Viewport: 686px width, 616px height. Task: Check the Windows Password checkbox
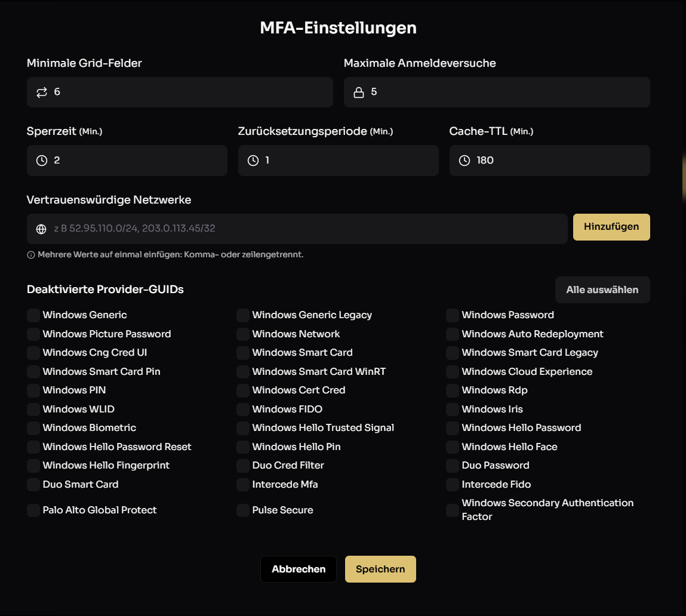(453, 315)
